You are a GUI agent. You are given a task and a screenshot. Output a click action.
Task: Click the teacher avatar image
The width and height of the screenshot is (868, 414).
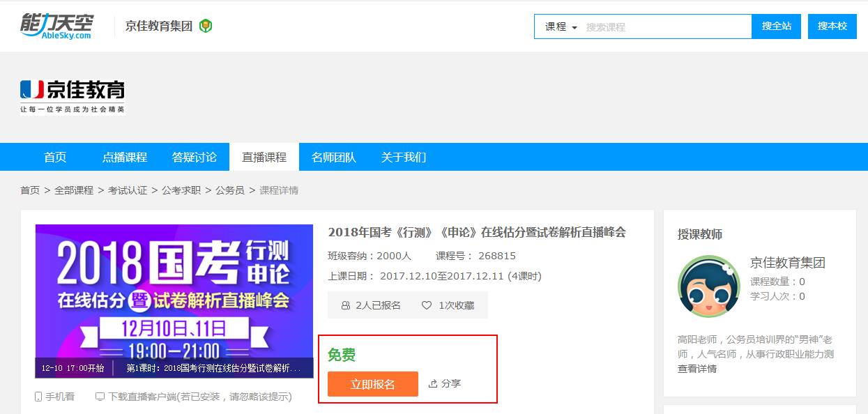708,286
